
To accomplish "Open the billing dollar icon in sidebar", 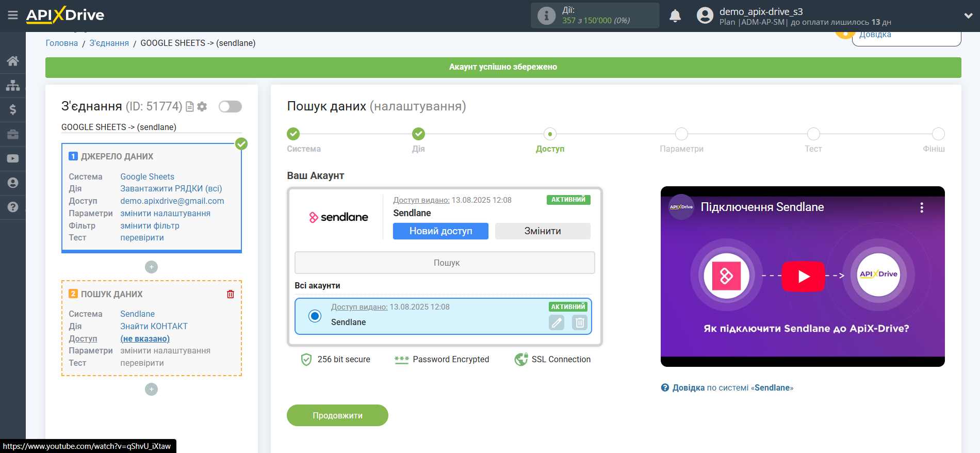I will (13, 109).
